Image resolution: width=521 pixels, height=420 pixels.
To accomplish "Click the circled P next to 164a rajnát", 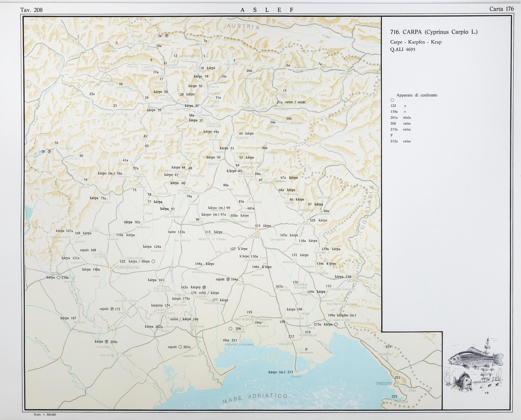I will [228, 279].
